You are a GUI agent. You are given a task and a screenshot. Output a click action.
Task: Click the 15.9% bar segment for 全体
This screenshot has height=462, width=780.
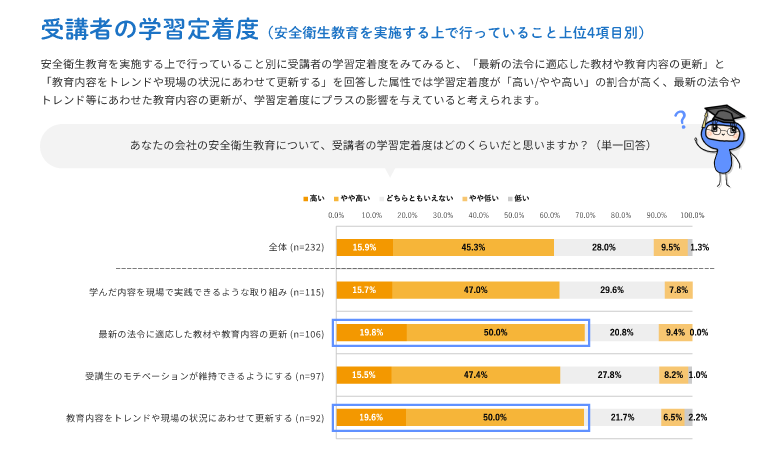click(x=365, y=247)
